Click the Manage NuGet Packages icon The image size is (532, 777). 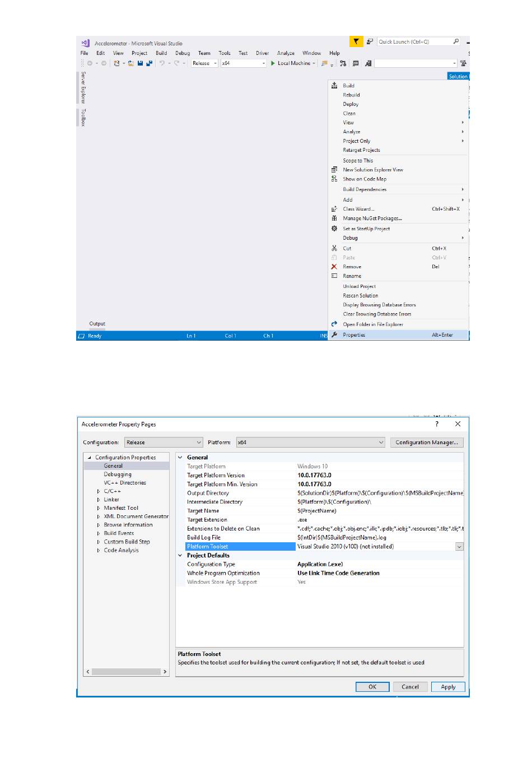coord(334,218)
